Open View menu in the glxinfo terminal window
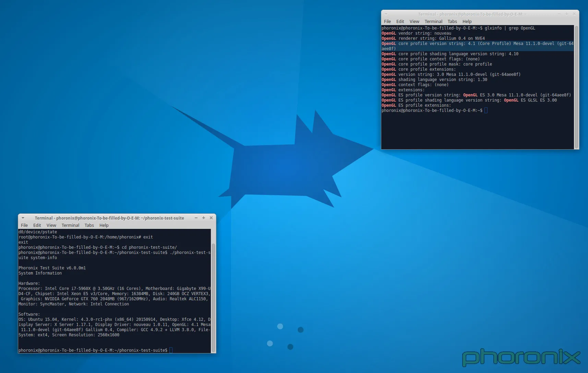588x373 pixels. point(415,21)
